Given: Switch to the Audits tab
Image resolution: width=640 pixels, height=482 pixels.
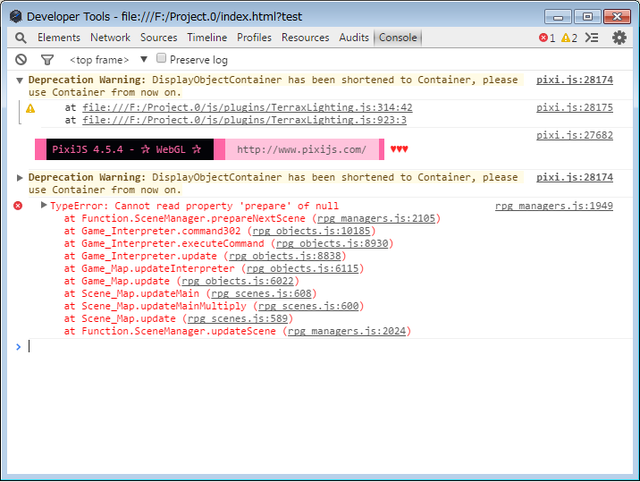Looking at the screenshot, I should click(x=354, y=38).
